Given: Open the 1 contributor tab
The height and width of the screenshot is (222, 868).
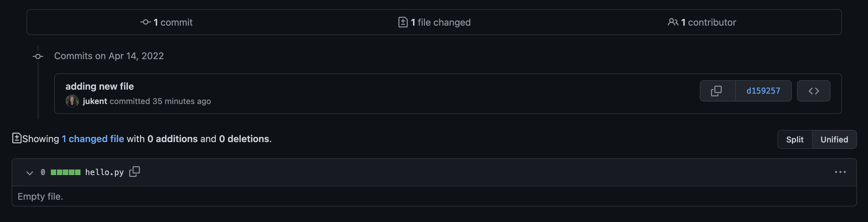Looking at the screenshot, I should pyautogui.click(x=708, y=22).
